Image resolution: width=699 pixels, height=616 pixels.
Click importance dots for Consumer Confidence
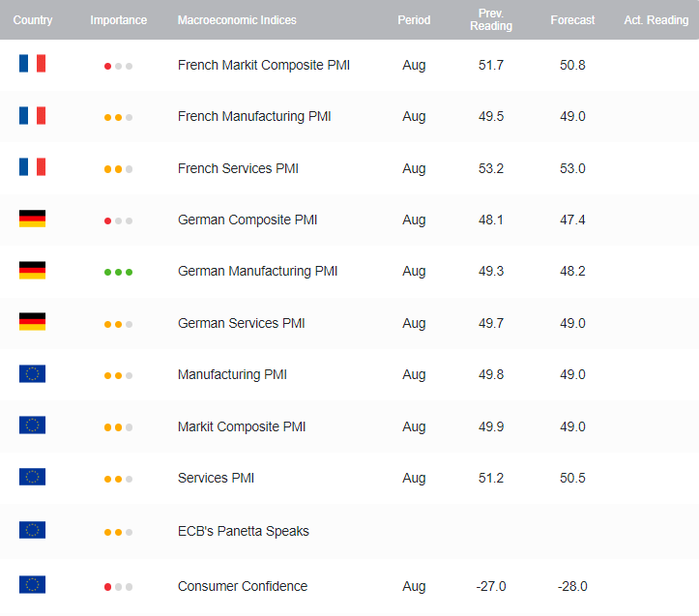tap(118, 587)
